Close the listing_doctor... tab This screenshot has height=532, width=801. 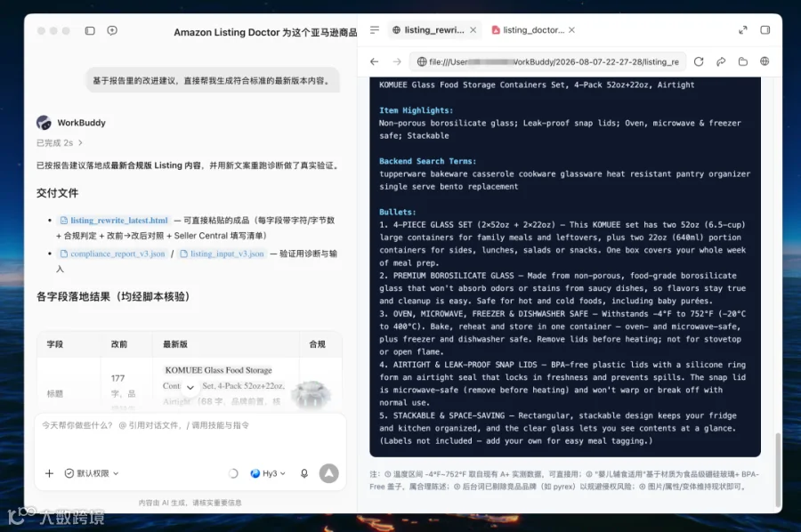pos(571,30)
